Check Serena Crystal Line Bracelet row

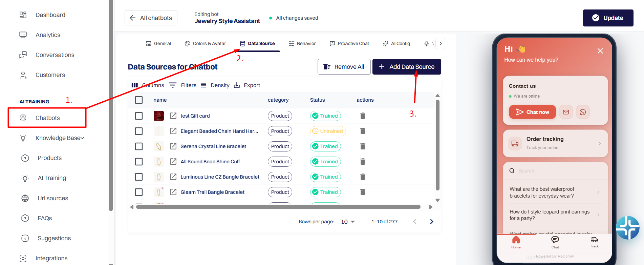point(139,146)
